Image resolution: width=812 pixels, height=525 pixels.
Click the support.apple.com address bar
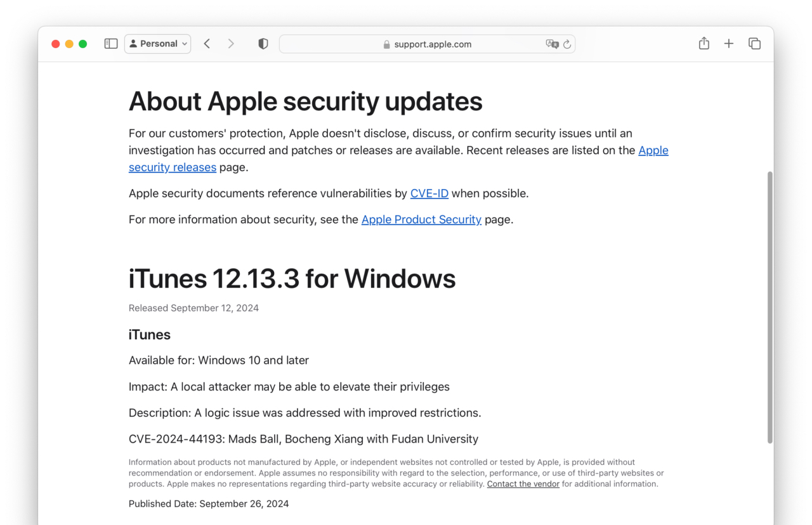[x=427, y=44]
